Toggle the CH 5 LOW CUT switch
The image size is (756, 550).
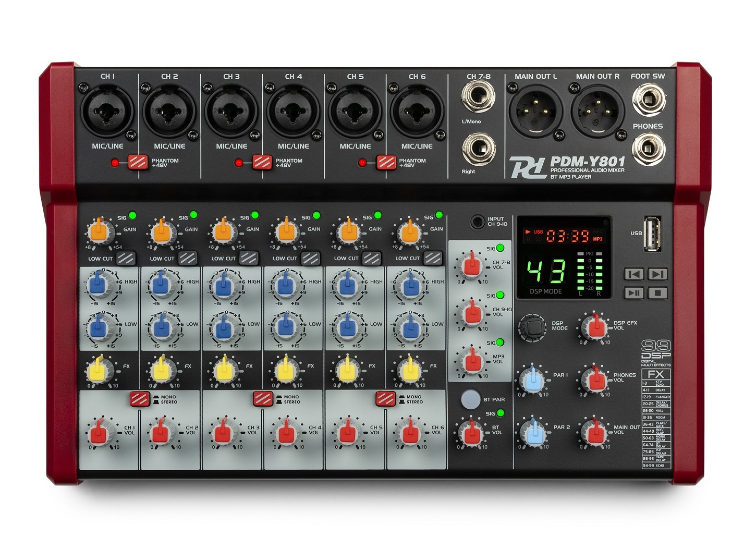click(x=371, y=258)
